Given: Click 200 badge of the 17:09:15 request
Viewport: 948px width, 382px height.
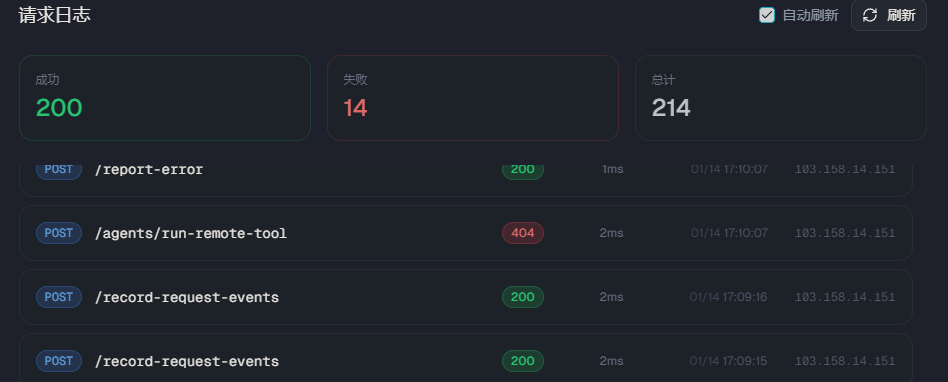Looking at the screenshot, I should [522, 361].
